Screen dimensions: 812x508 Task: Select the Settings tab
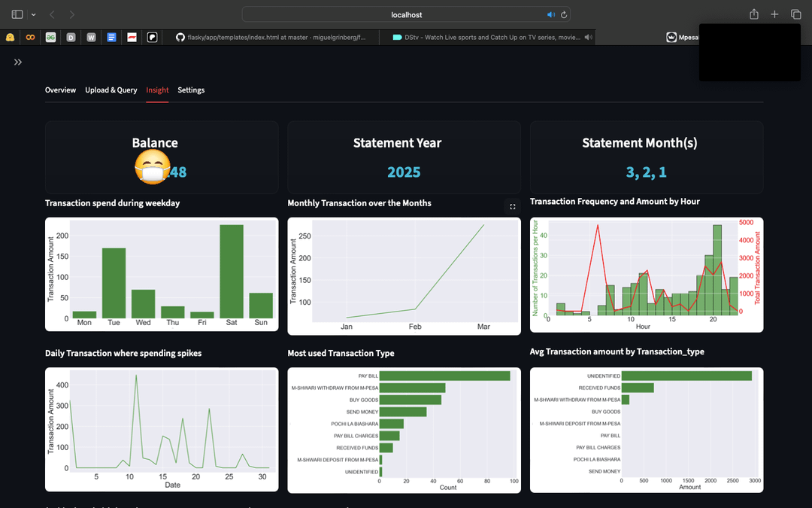point(191,90)
